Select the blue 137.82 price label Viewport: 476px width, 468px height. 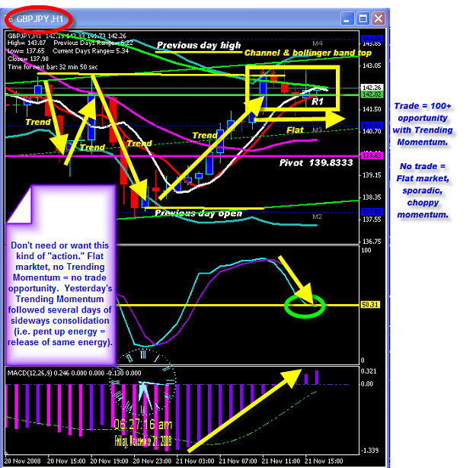[372, 212]
